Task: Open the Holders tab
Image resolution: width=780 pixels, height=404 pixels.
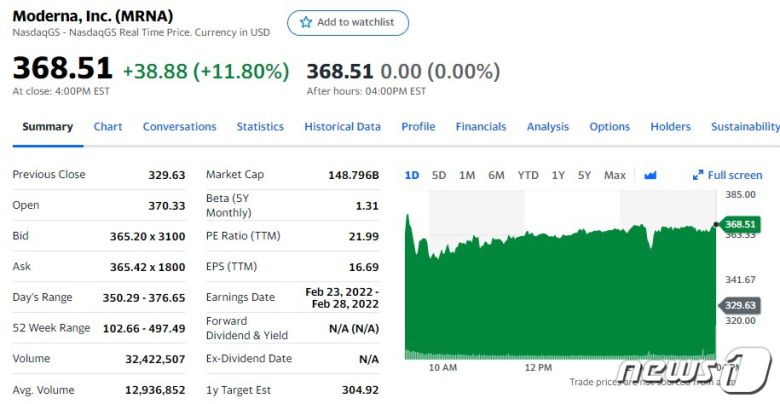Action: click(670, 127)
